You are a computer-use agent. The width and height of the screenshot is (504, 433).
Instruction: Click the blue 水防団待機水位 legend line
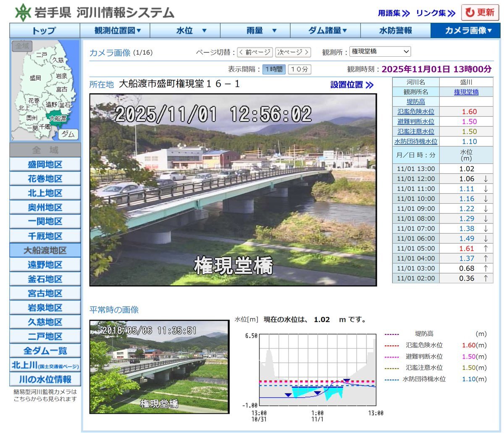coord(391,379)
